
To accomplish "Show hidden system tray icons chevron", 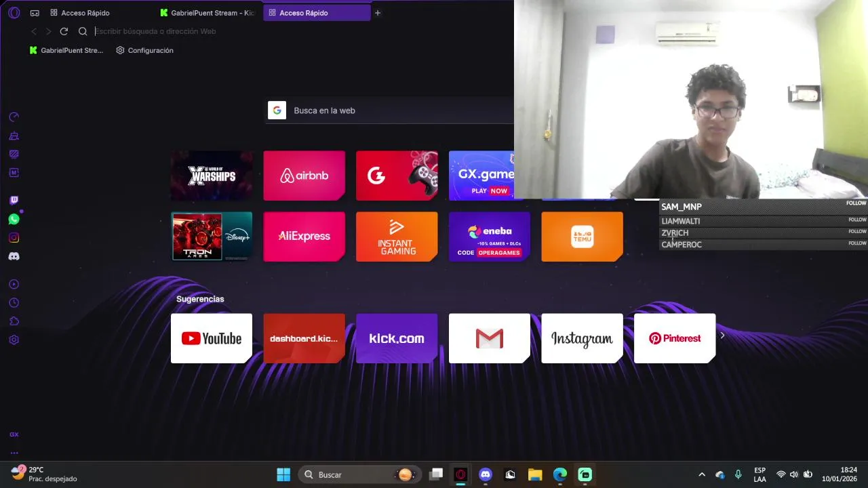I will point(702,474).
